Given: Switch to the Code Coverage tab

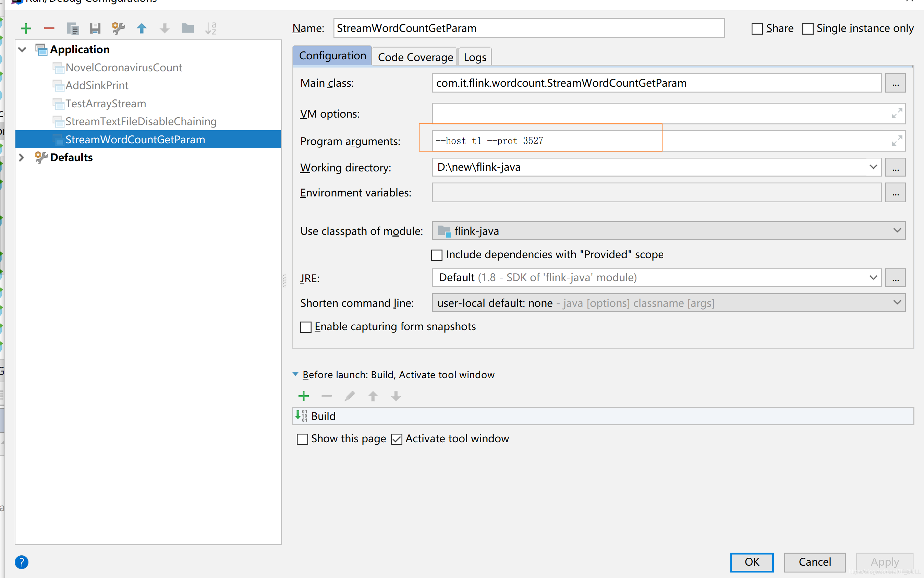Looking at the screenshot, I should click(415, 57).
